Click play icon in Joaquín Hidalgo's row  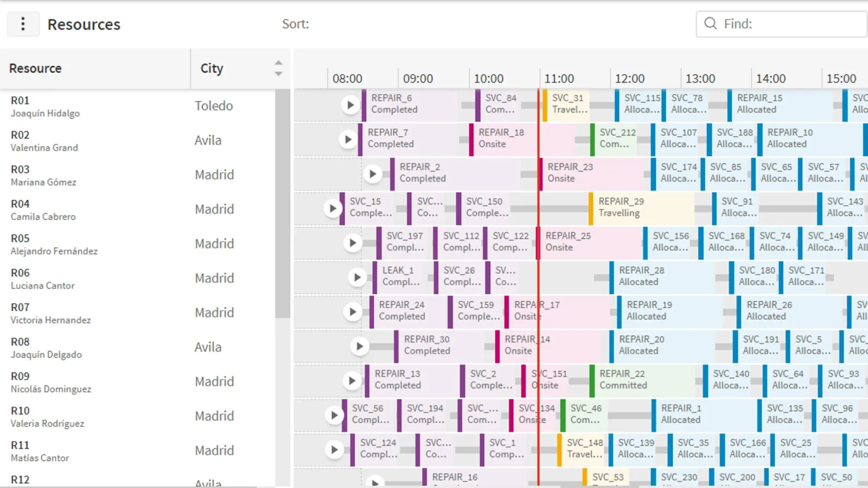pyautogui.click(x=350, y=105)
